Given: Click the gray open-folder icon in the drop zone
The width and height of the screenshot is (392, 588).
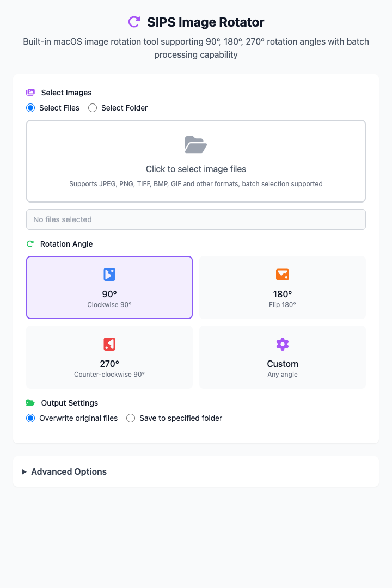Looking at the screenshot, I should pyautogui.click(x=196, y=144).
